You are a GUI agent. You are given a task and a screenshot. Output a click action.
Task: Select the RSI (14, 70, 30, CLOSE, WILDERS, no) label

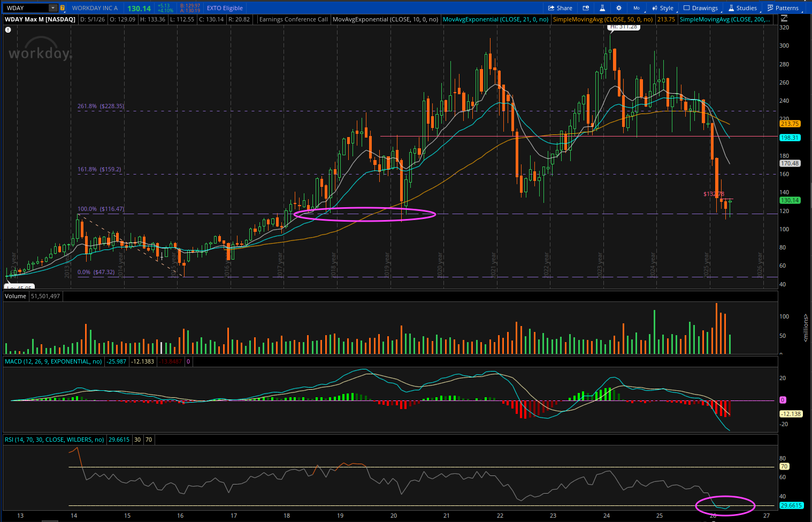coord(55,440)
